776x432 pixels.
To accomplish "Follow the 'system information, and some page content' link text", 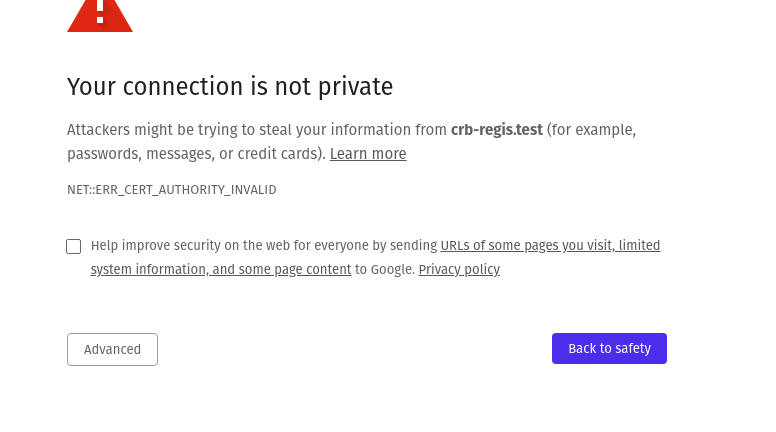I will pyautogui.click(x=221, y=269).
